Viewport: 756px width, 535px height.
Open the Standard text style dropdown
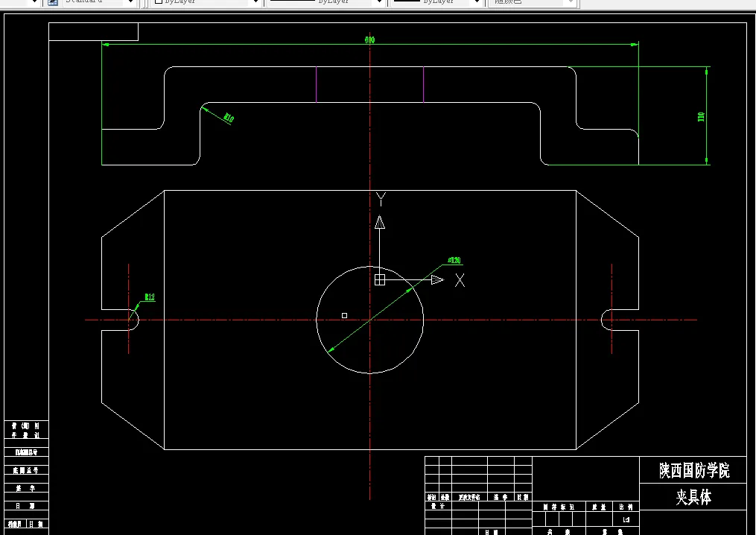click(130, 2)
